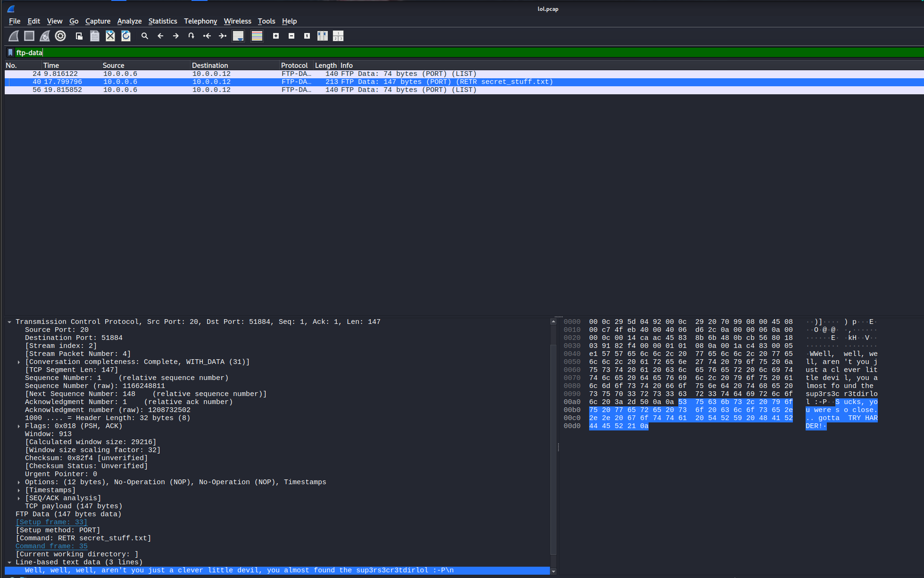The width and height of the screenshot is (924, 578).
Task: Expand the Flags: 0x018 (PSH, ACK) field
Action: pyautogui.click(x=19, y=426)
